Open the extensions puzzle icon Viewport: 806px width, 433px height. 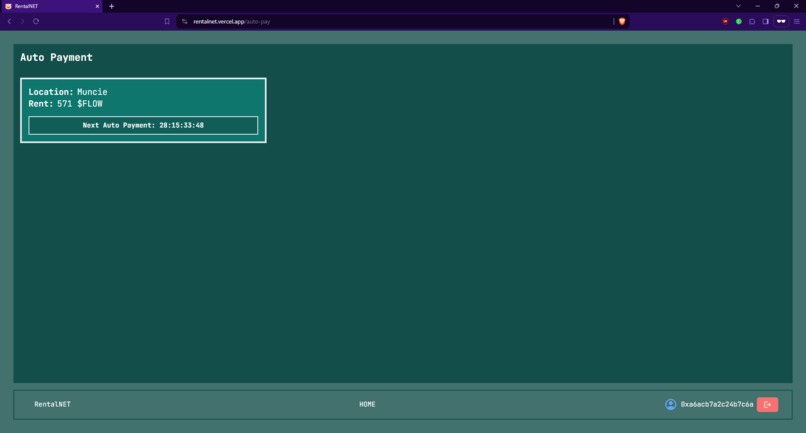[752, 22]
